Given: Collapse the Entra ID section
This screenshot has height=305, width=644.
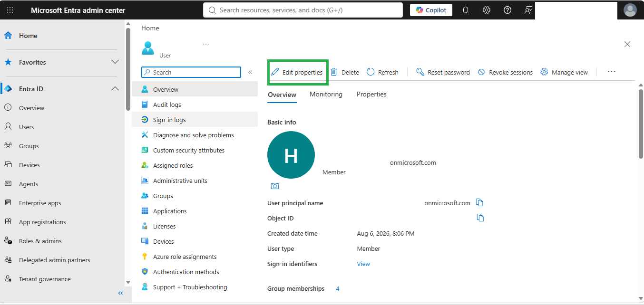Looking at the screenshot, I should tap(115, 88).
